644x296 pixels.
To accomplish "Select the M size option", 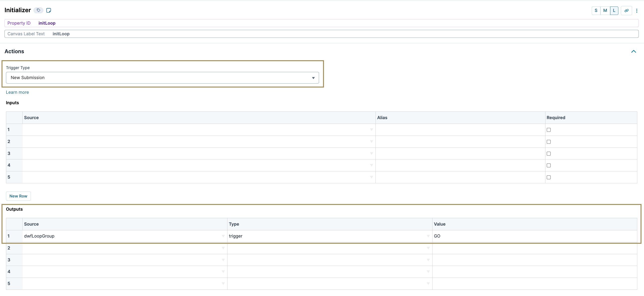I will coord(605,10).
